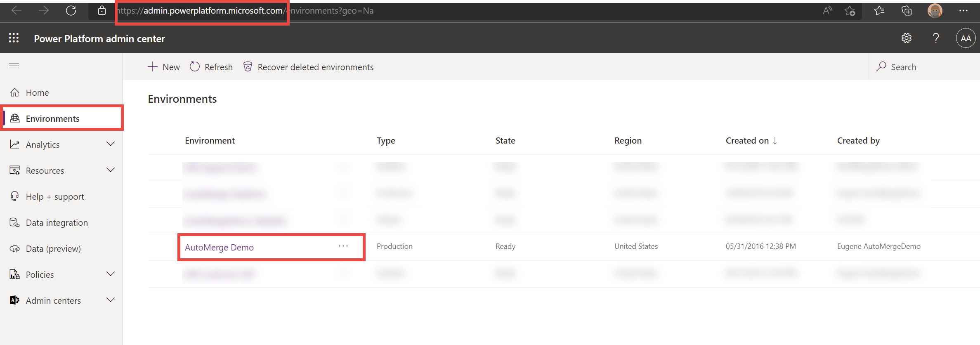Click the browser back arrow

click(x=17, y=11)
